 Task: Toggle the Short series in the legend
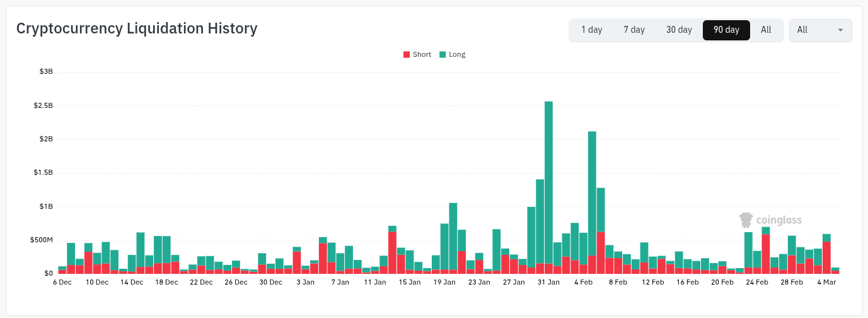click(x=417, y=54)
